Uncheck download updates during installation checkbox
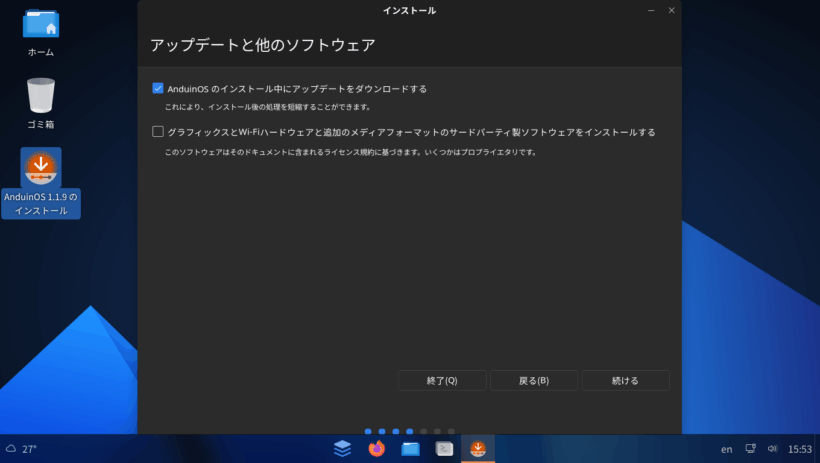Image resolution: width=820 pixels, height=463 pixels. (x=158, y=89)
